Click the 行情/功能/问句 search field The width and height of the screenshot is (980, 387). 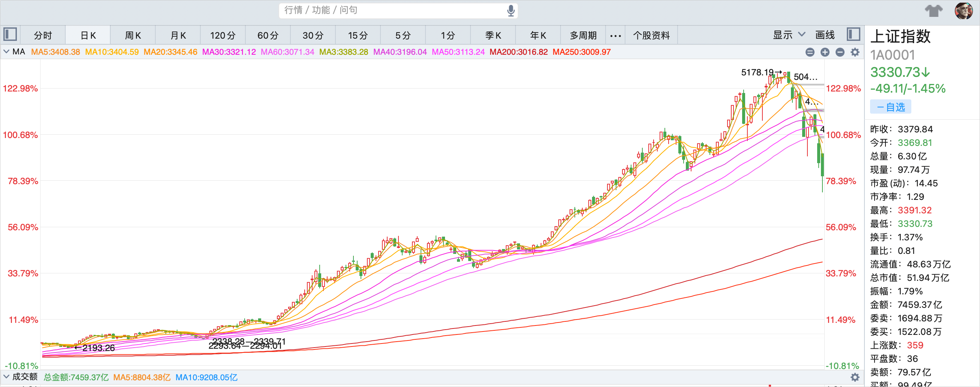pyautogui.click(x=392, y=10)
